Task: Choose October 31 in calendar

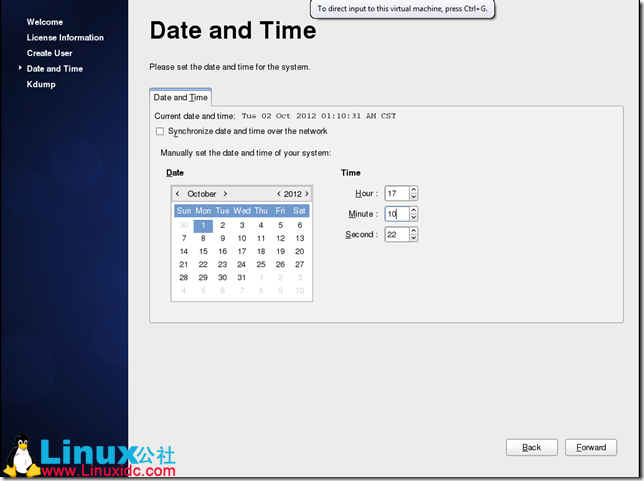Action: (x=242, y=278)
